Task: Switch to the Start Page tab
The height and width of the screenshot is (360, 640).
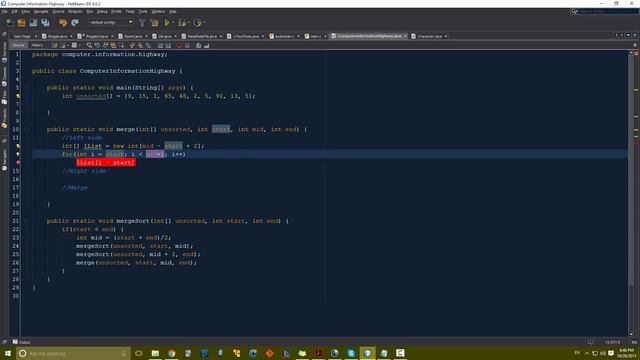Action: 22,36
